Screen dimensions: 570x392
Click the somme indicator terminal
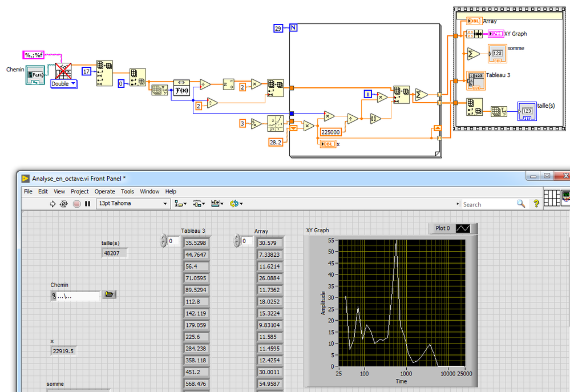tap(498, 54)
